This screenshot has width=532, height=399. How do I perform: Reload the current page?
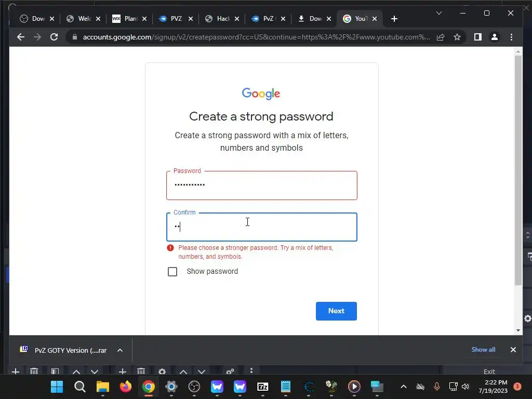pos(54,37)
